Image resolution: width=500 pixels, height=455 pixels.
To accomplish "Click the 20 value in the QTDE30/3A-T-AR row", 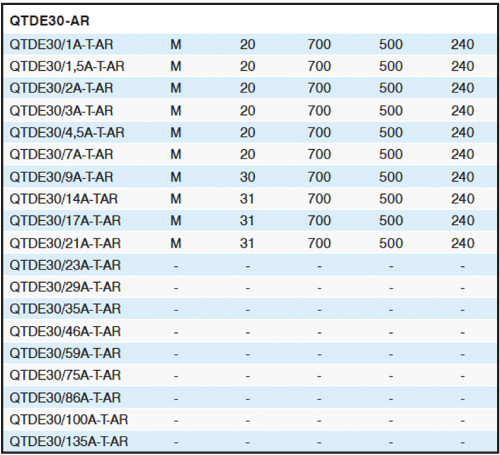I will [x=247, y=111].
